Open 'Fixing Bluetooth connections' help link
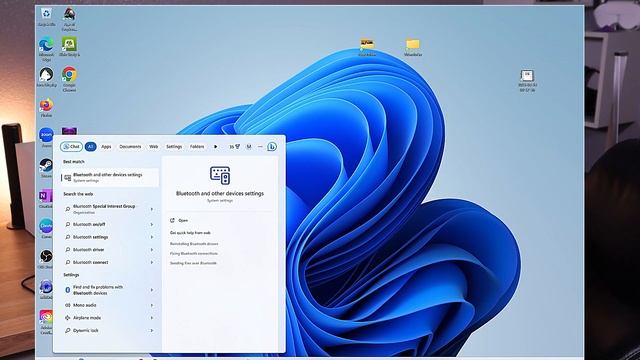Viewport: 640px width, 360px height. [194, 253]
